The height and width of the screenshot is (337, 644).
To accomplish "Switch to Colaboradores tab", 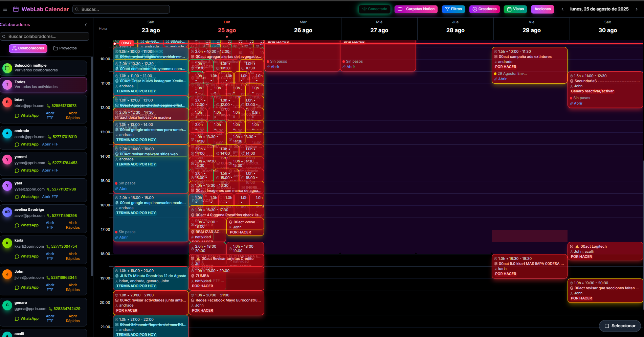I will (28, 48).
